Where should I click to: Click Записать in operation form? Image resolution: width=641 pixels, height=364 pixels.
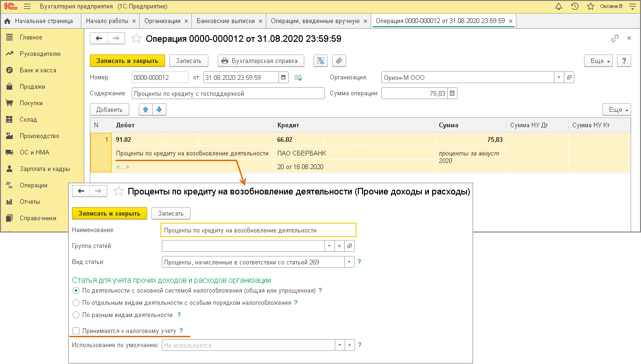pos(189,61)
